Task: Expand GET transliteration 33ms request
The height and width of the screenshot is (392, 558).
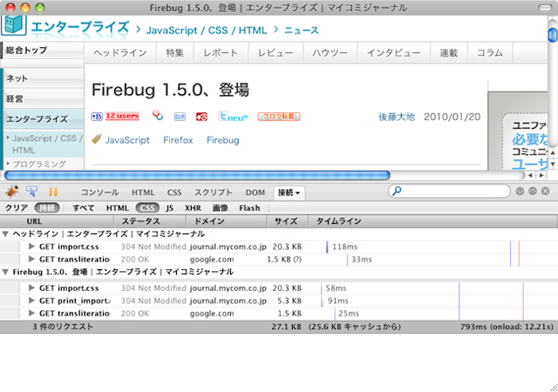Action: tap(31, 259)
